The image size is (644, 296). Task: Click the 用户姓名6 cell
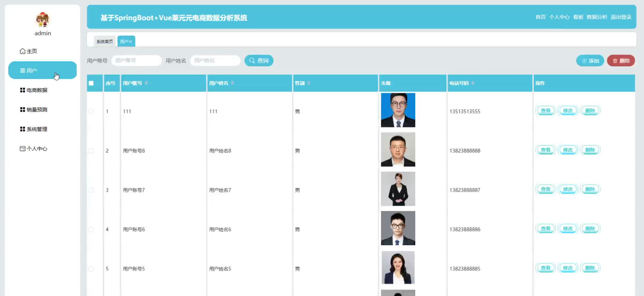[220, 230]
